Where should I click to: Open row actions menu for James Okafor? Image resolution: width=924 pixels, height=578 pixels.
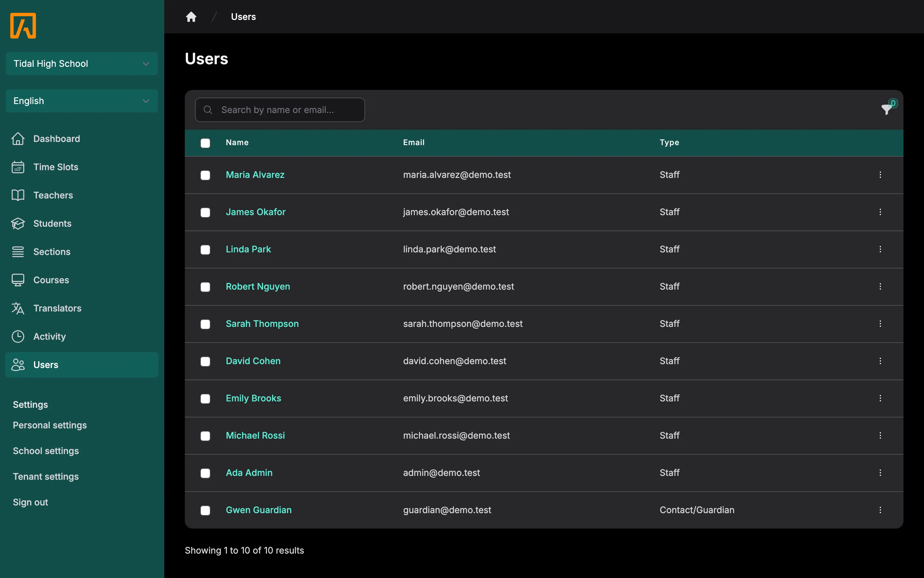[x=880, y=212]
